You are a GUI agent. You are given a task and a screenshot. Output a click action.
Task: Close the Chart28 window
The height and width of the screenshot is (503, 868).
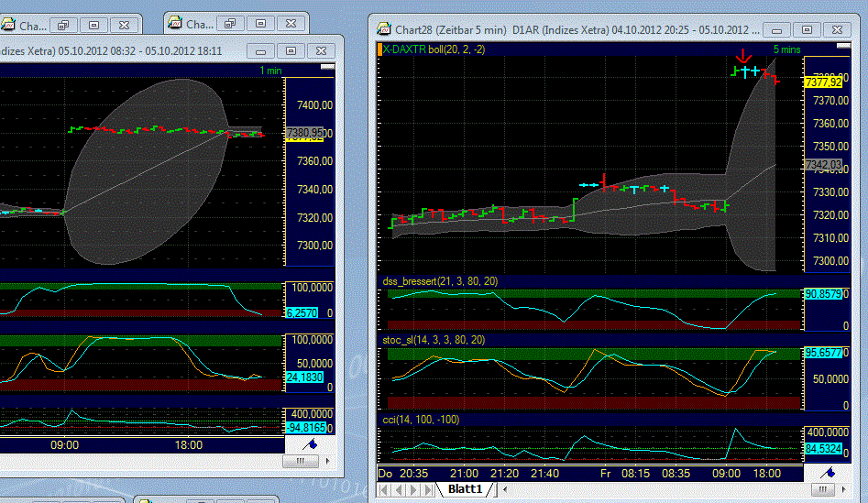(837, 30)
